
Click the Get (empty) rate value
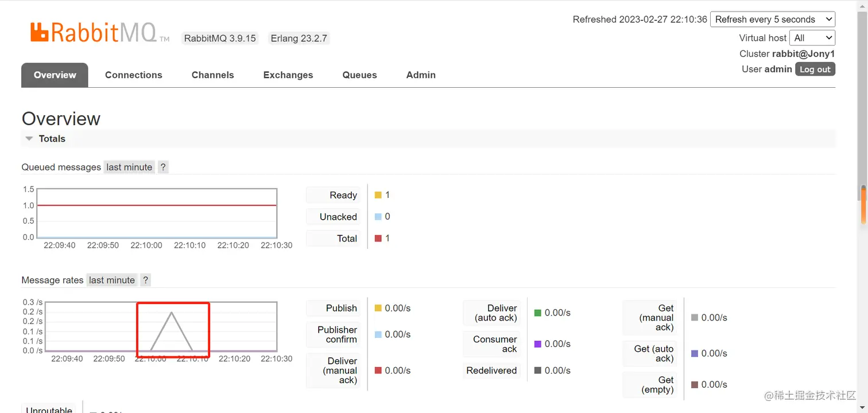point(714,384)
